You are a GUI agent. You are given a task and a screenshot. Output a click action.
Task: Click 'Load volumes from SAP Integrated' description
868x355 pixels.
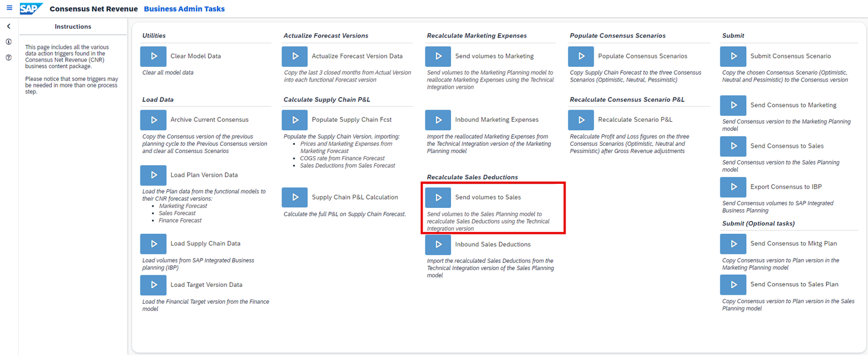198,264
